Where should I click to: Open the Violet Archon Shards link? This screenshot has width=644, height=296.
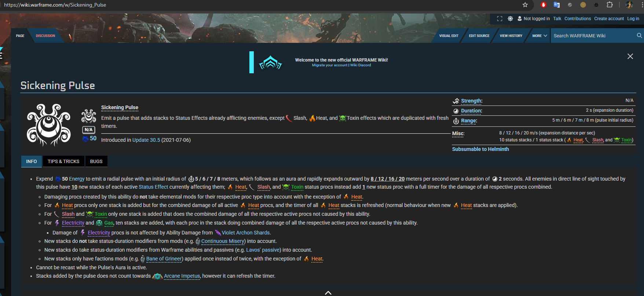click(246, 233)
